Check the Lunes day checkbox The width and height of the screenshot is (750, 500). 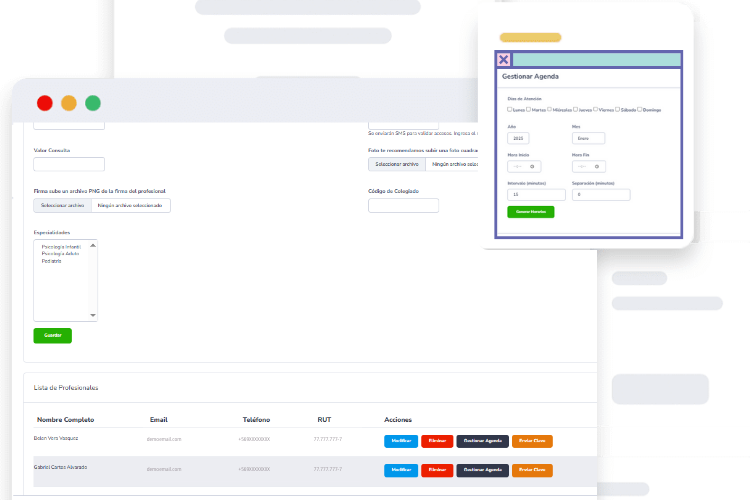pos(510,109)
